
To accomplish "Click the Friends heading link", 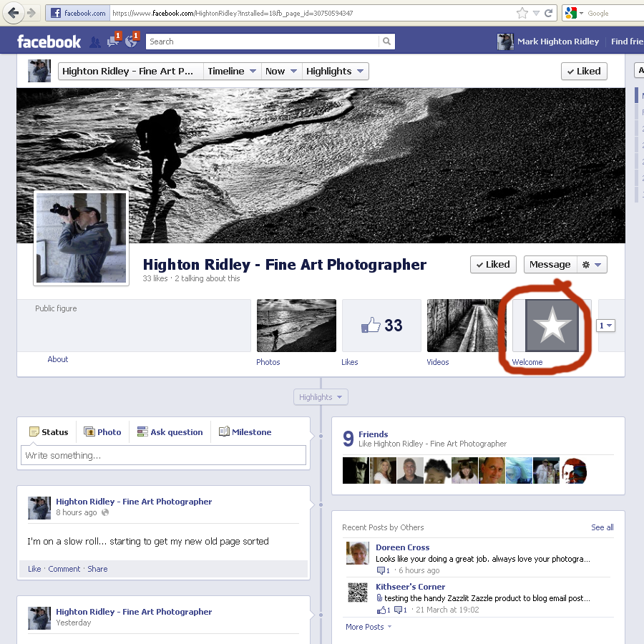I will click(x=374, y=434).
